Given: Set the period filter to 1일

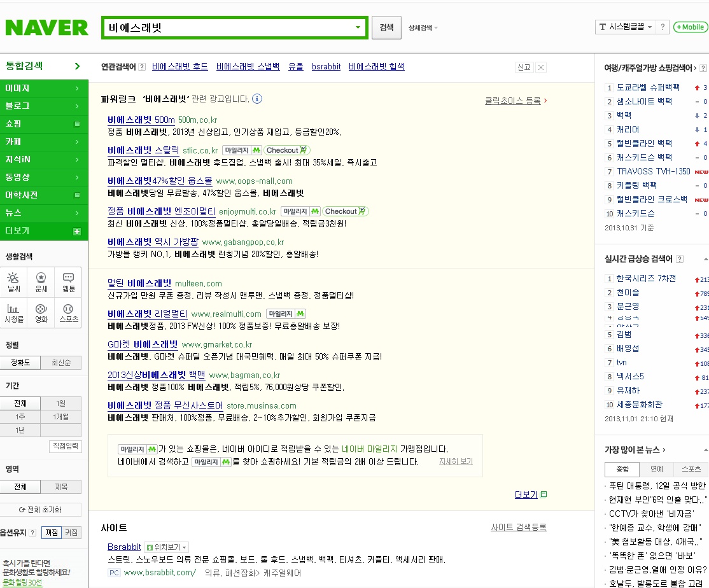Looking at the screenshot, I should point(61,403).
